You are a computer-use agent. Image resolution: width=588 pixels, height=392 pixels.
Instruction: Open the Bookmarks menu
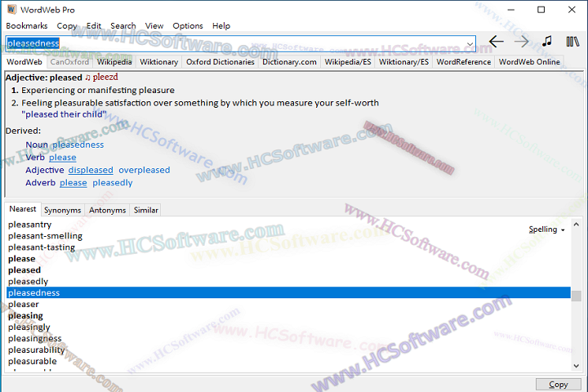pyautogui.click(x=27, y=26)
